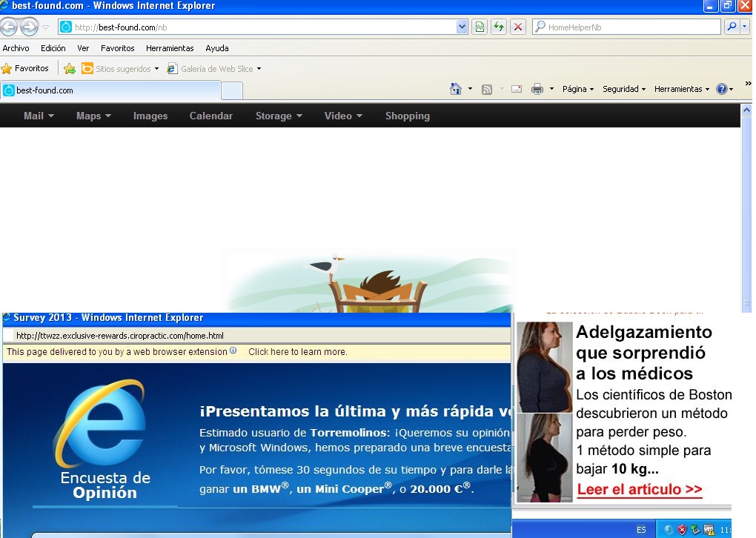Expand the address bar history dropdown
756x538 pixels.
[462, 27]
